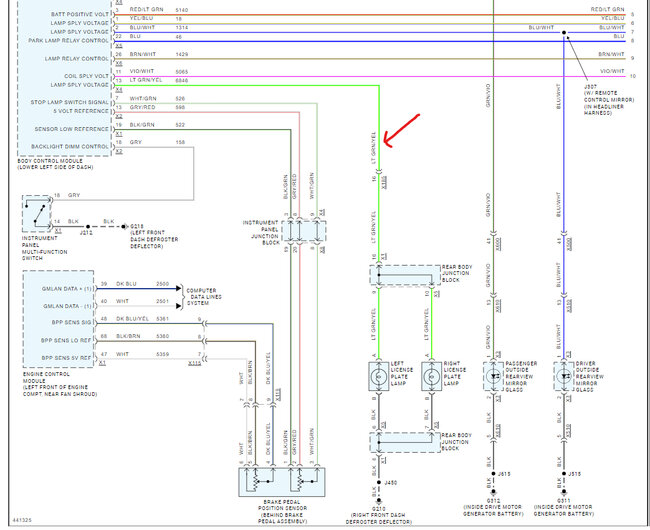Click the INSTRUMENT PANEL MULTI-FUNCTION SWITCH caption
This screenshot has width=650, height=530.
coord(44,248)
